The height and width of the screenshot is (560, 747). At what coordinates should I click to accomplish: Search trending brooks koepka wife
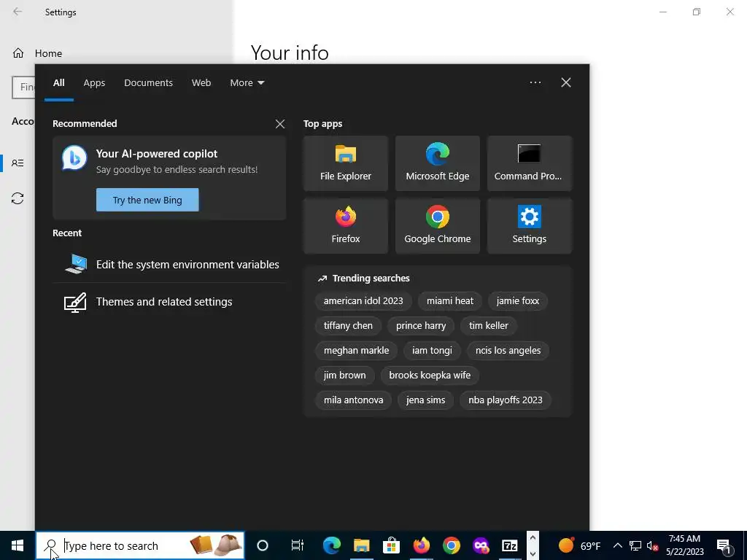pyautogui.click(x=429, y=376)
